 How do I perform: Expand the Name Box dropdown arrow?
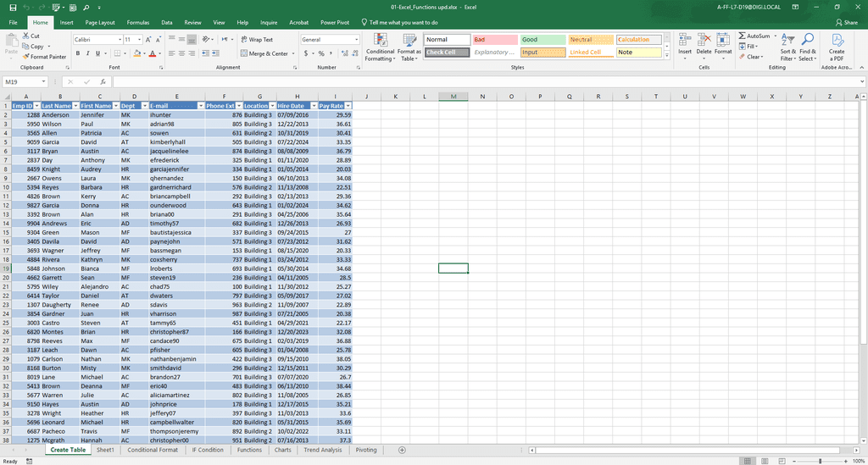click(43, 82)
